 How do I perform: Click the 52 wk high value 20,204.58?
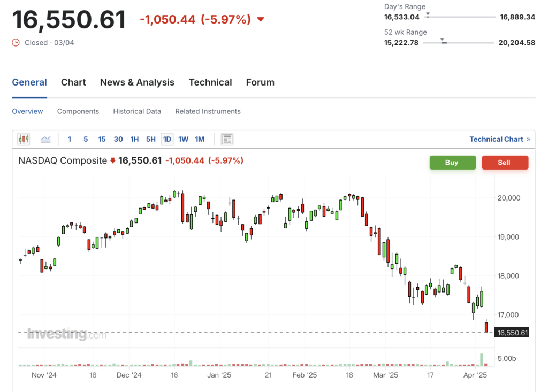pyautogui.click(x=516, y=43)
